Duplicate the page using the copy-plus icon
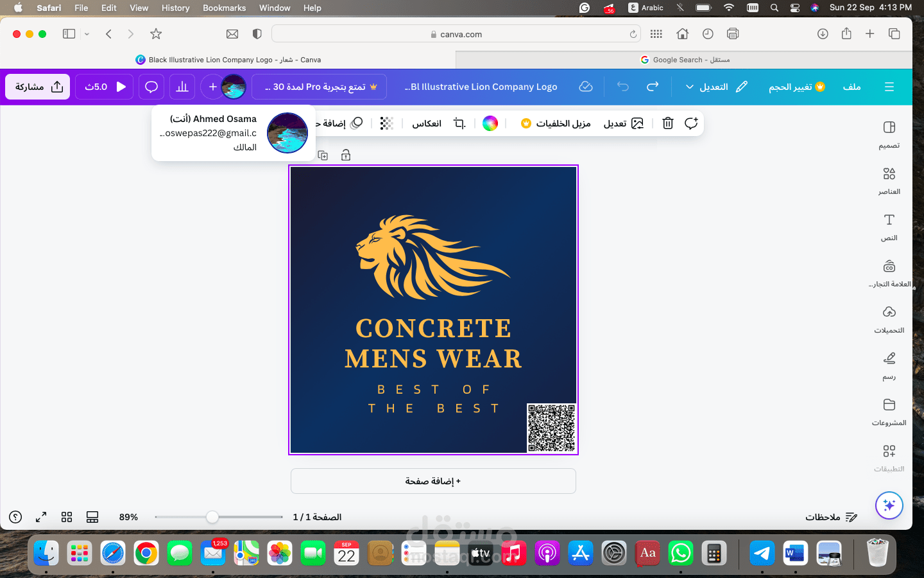 [x=323, y=155]
